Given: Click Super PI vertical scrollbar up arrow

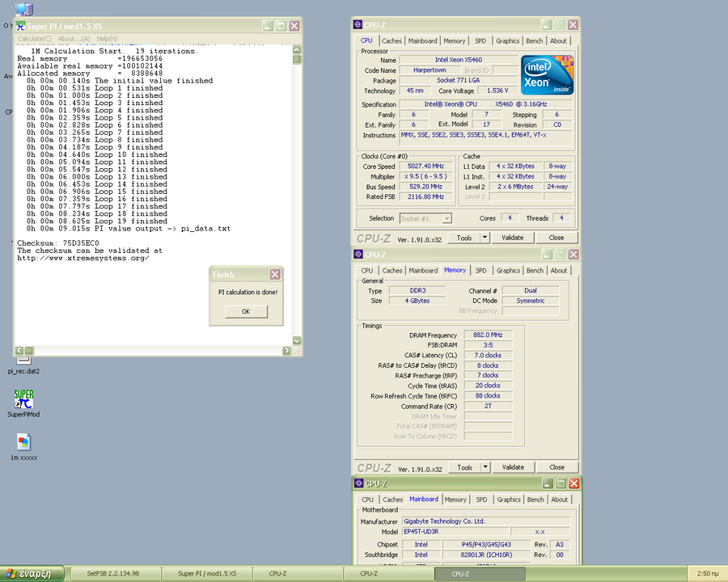Looking at the screenshot, I should pos(297,49).
